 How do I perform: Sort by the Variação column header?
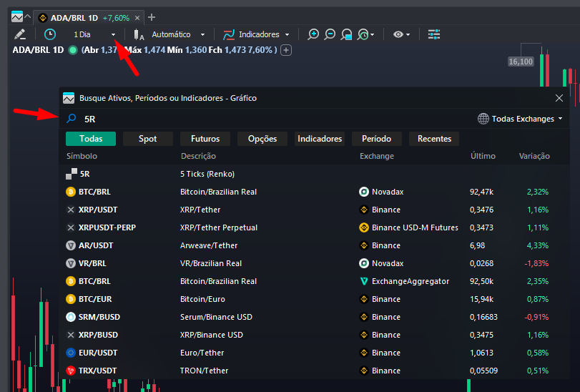(534, 156)
